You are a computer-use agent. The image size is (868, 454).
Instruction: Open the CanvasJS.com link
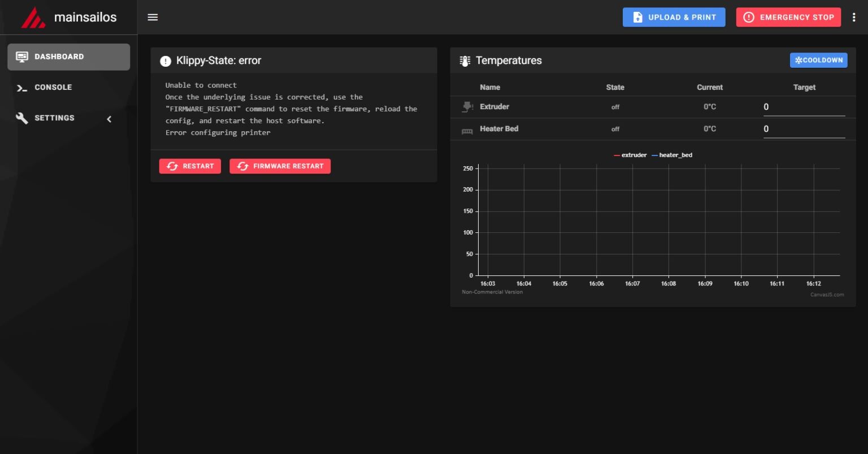[827, 294]
